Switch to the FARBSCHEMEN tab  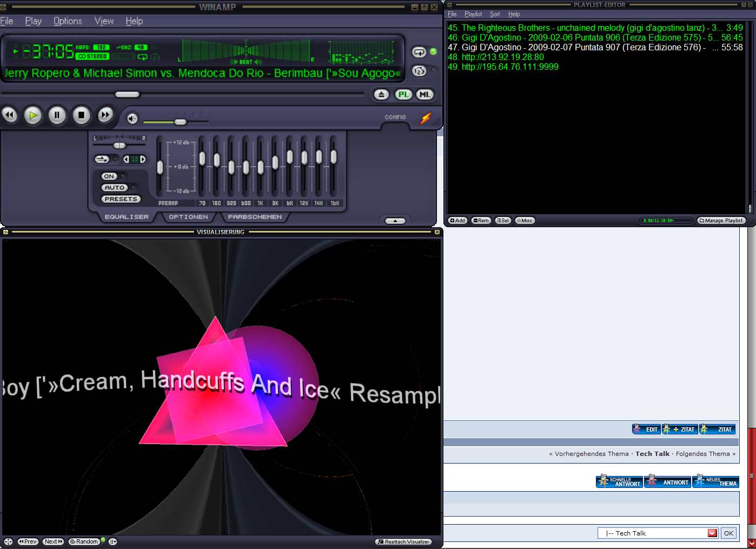pos(255,217)
